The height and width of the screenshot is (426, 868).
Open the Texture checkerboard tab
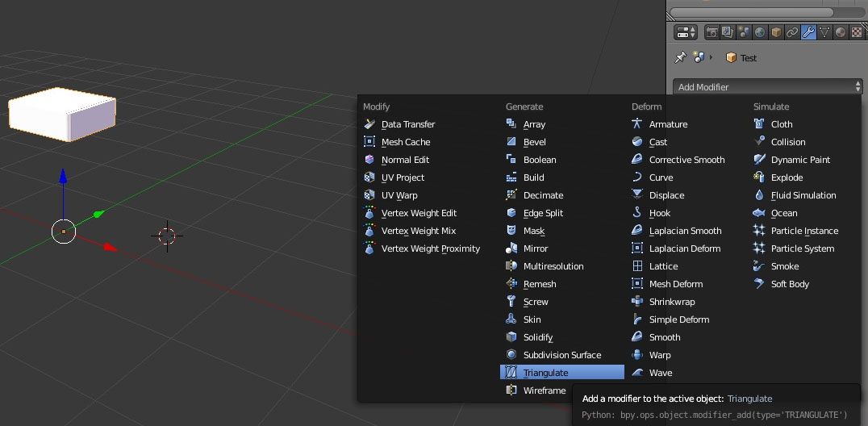point(857,32)
